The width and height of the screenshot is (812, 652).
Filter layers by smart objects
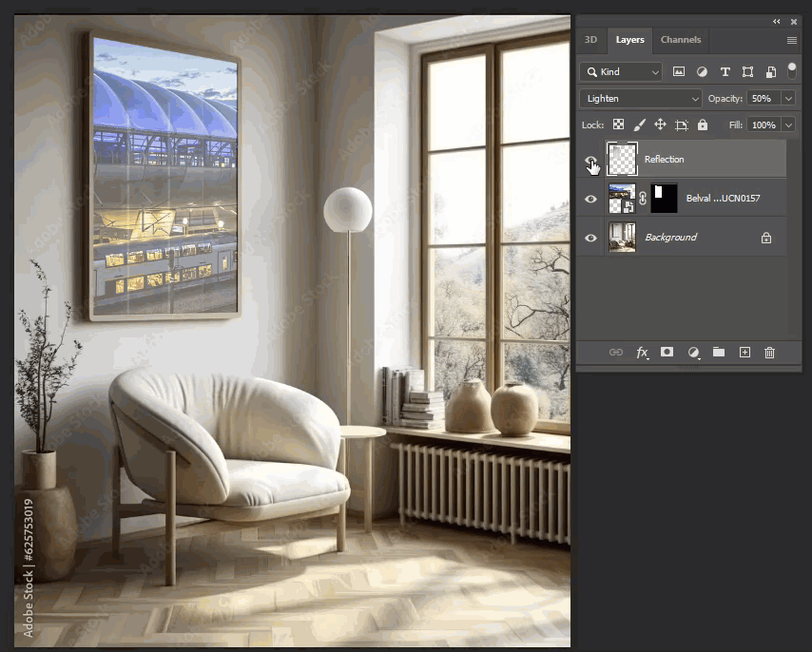tap(770, 72)
